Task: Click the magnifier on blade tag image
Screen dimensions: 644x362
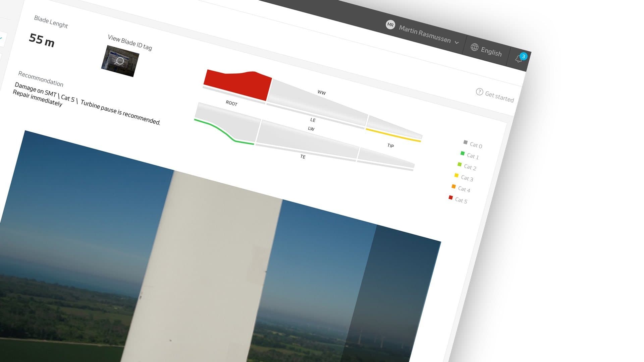Action: coord(119,61)
